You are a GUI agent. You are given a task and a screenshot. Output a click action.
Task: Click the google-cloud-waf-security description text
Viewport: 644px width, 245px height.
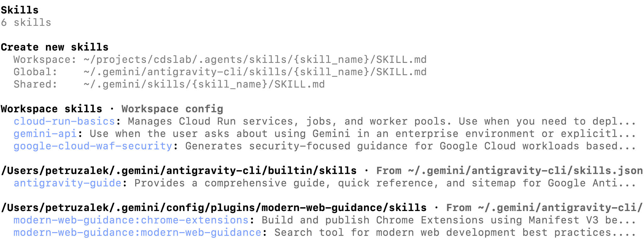tap(411, 146)
